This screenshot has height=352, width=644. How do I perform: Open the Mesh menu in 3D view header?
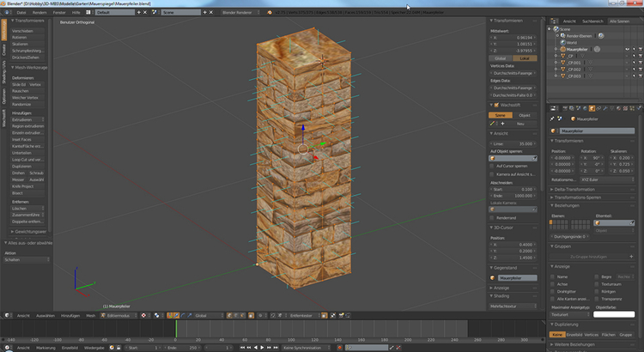pos(90,315)
